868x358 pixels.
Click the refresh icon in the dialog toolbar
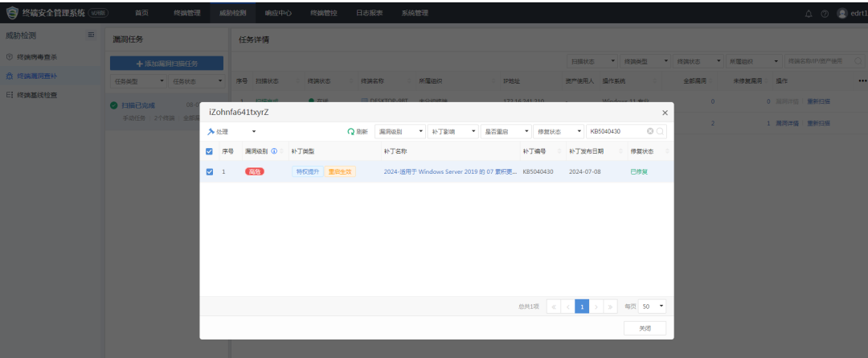click(351, 131)
